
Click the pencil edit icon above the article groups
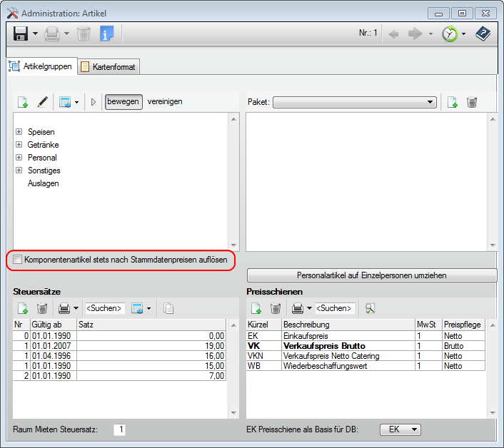click(42, 102)
